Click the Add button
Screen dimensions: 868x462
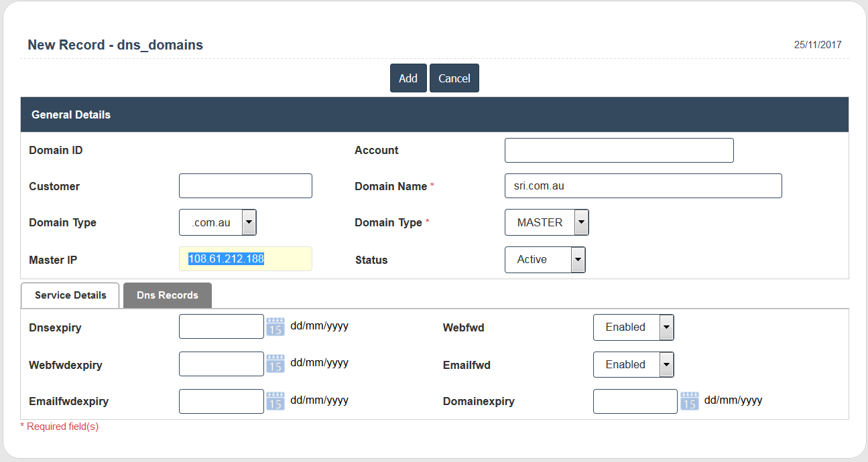pyautogui.click(x=408, y=78)
